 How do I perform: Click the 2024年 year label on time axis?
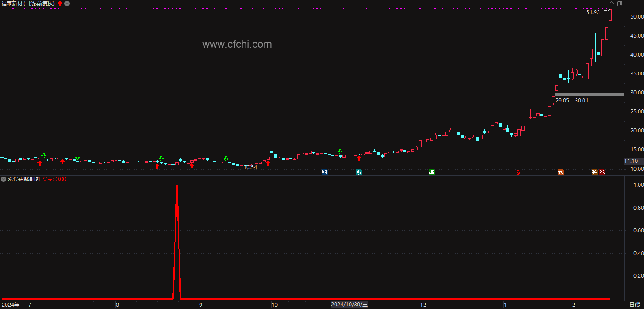click(11, 305)
